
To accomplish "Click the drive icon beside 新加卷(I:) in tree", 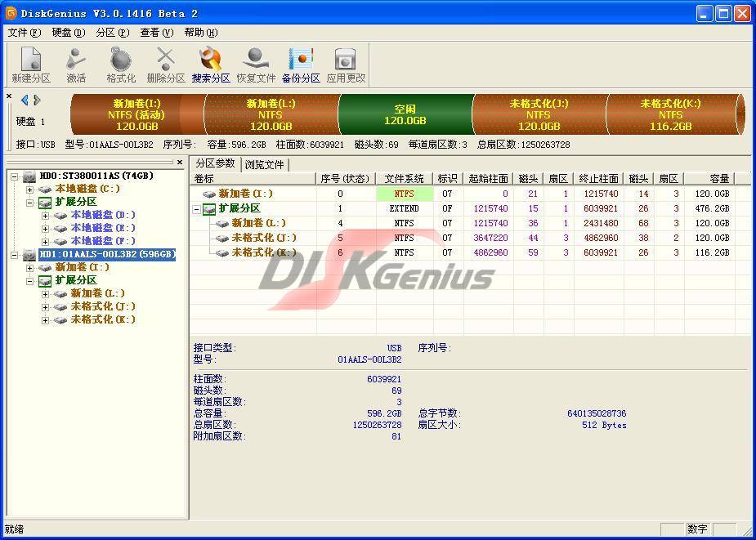I will tap(45, 268).
